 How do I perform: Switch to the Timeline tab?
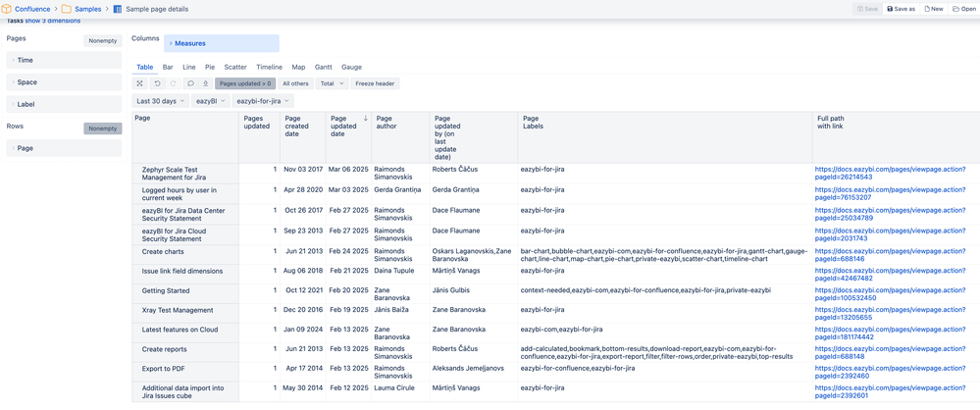(270, 67)
